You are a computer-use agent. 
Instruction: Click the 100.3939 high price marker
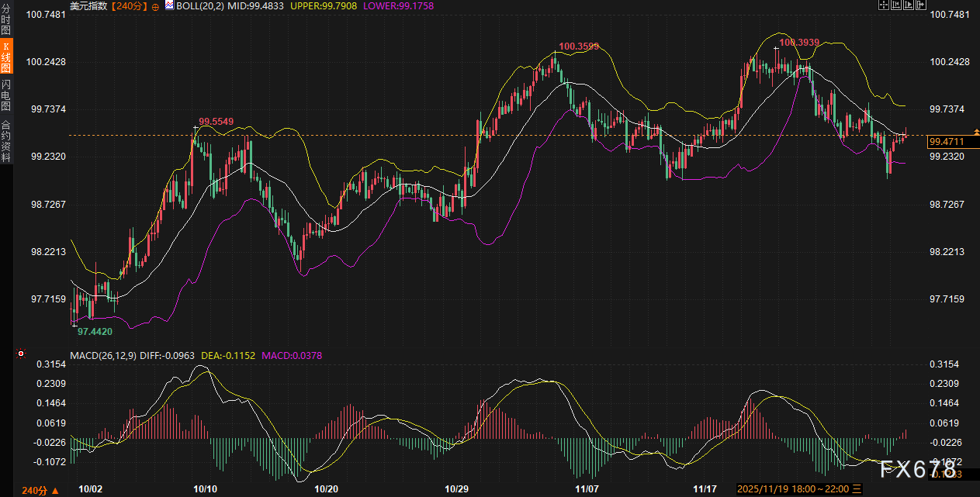coord(798,43)
